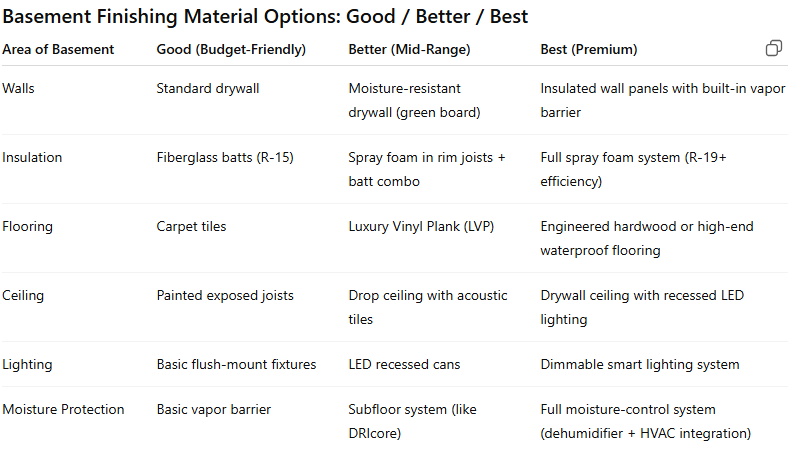The width and height of the screenshot is (800, 453).
Task: Click the 'Dimmable smart lighting system' cell
Action: pos(640,364)
